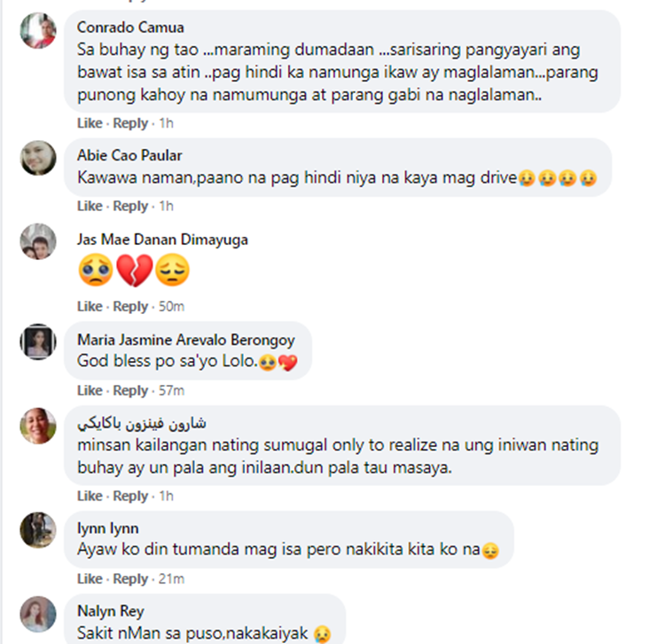The height and width of the screenshot is (644, 665).
Task: Like the 'God bless po sa'yo Lolo' comment
Action: point(90,390)
